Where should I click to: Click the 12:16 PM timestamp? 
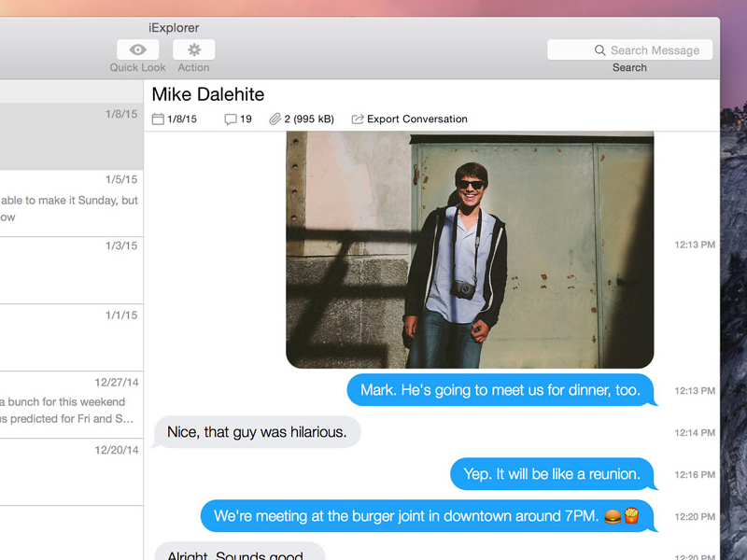pyautogui.click(x=695, y=474)
